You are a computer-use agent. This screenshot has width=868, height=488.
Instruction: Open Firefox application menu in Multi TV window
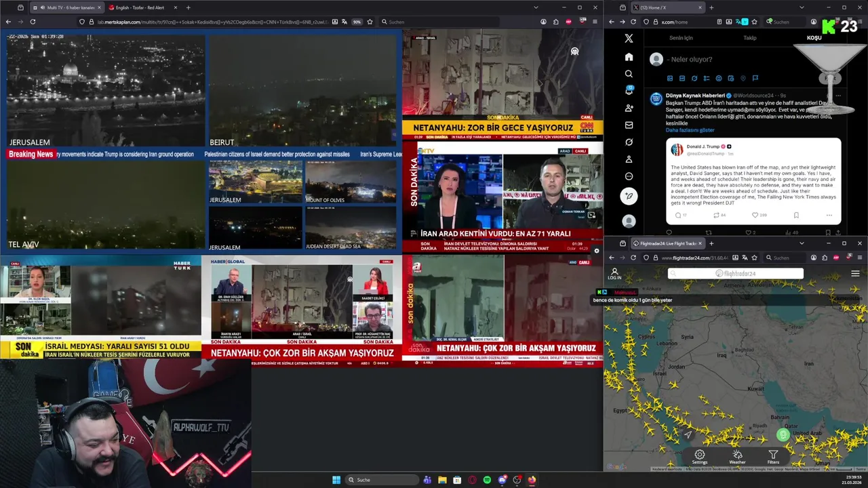coord(595,22)
